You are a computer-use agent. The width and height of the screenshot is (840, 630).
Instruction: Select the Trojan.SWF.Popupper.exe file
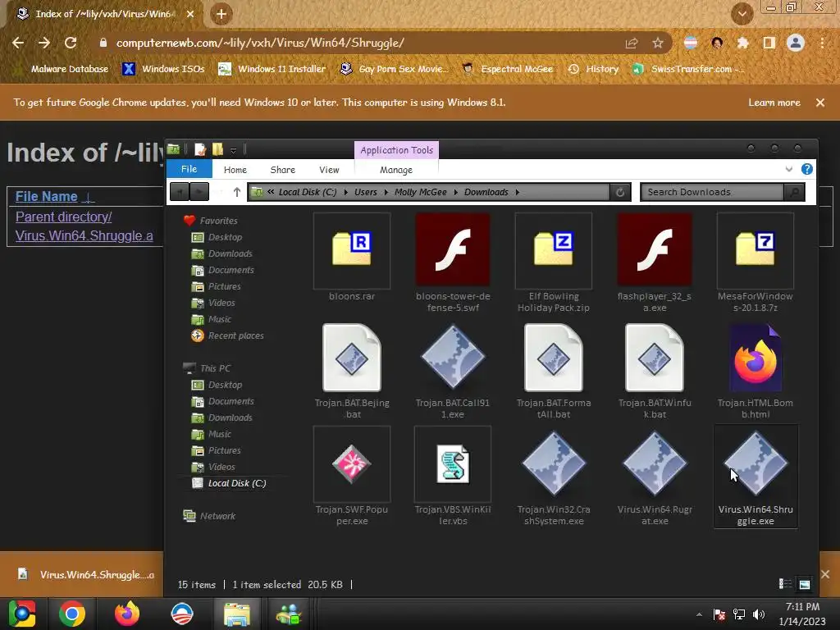[x=352, y=477]
